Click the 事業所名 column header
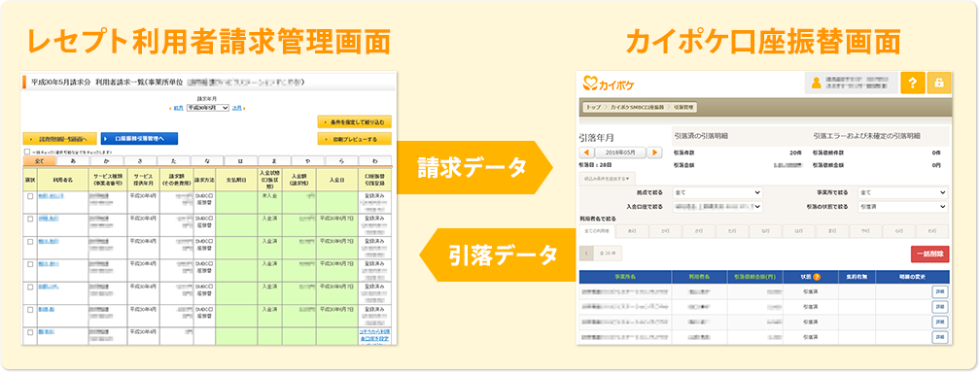Image resolution: width=980 pixels, height=373 pixels. (x=625, y=277)
